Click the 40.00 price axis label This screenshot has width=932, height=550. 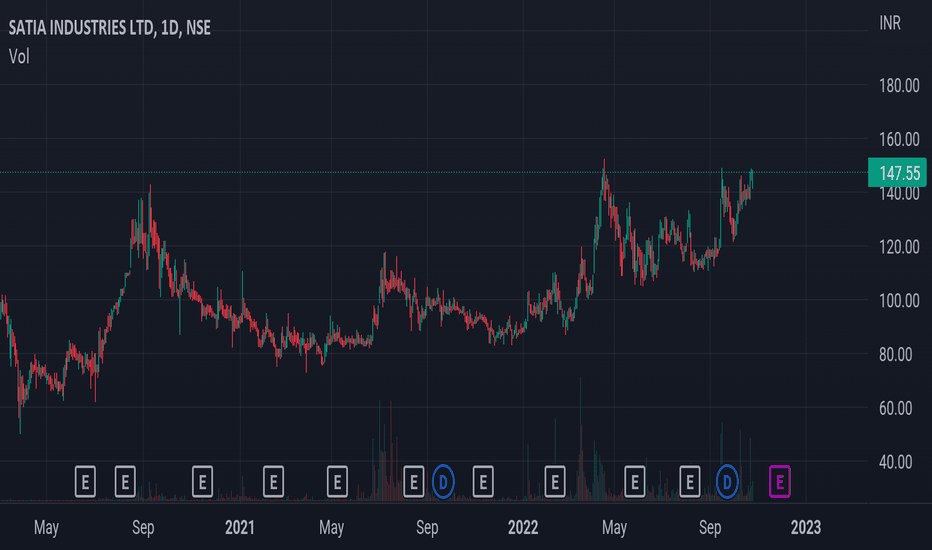(895, 462)
